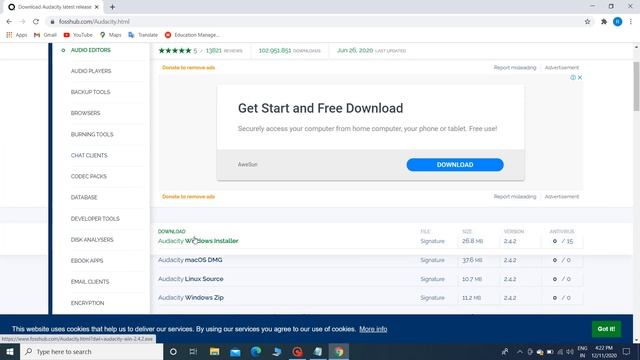Open the notification center icon
The height and width of the screenshot is (360, 640).
pos(627,352)
